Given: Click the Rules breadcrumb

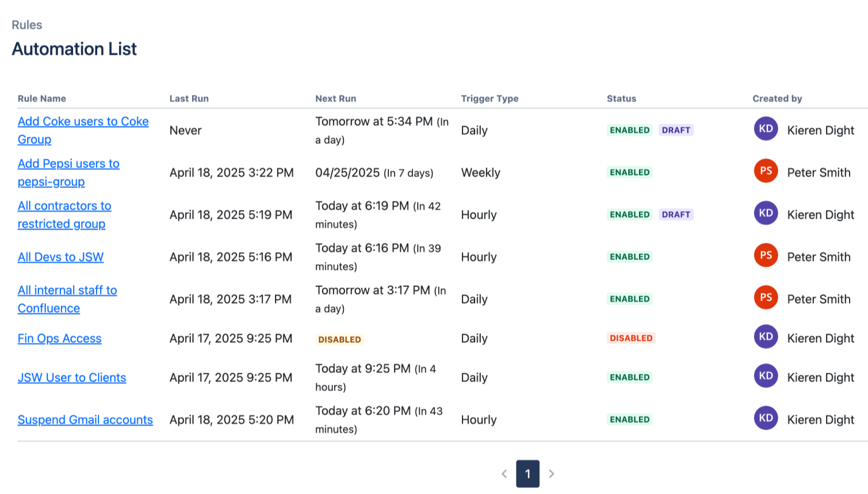Looking at the screenshot, I should (x=27, y=25).
